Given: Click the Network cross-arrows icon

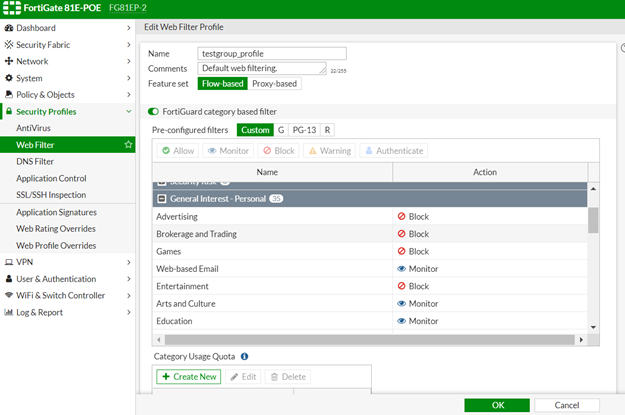Looking at the screenshot, I should [x=9, y=61].
